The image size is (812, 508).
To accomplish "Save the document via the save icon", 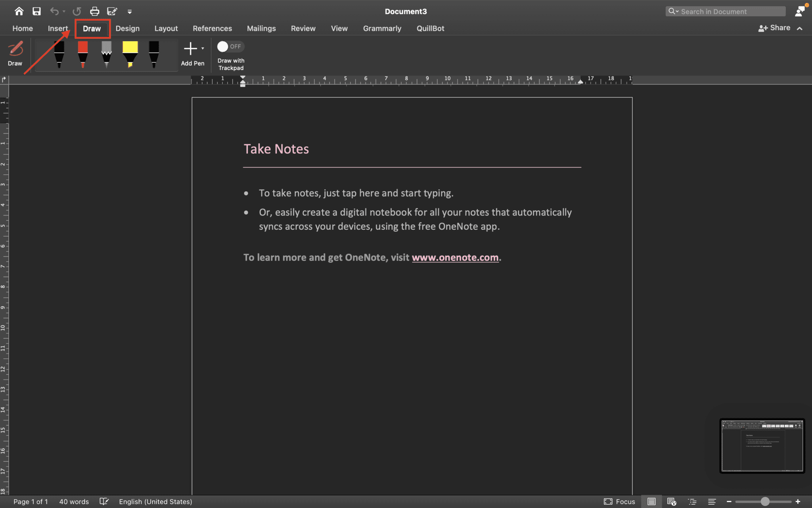I will coord(36,11).
